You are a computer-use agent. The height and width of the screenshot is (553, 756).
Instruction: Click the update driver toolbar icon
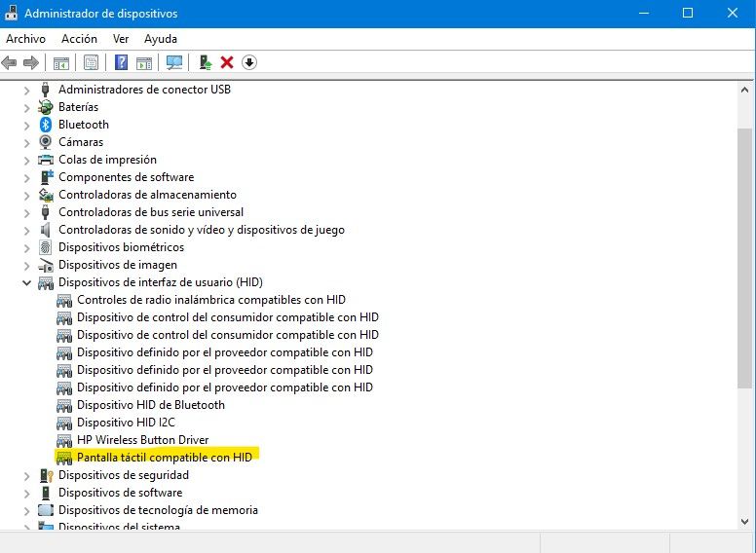[205, 62]
